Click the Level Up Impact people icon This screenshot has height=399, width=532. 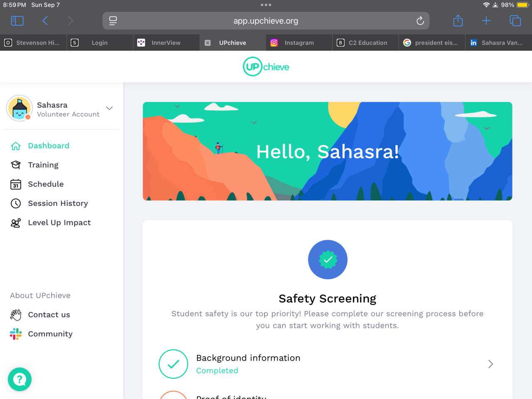point(16,223)
